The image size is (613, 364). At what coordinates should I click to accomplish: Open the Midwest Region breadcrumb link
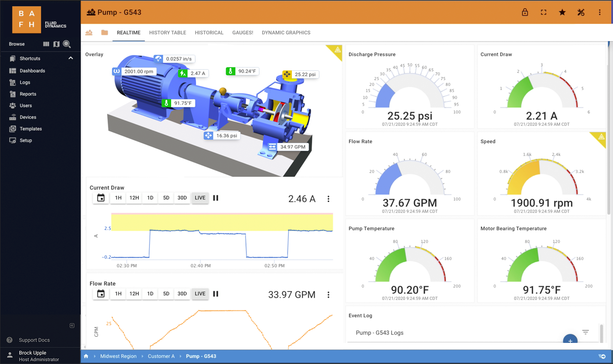pos(118,356)
